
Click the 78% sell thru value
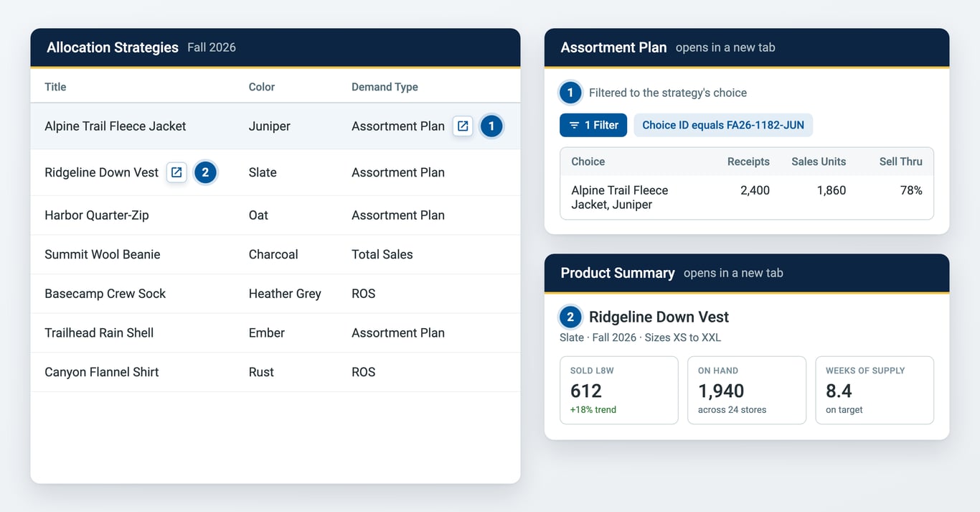coord(912,190)
